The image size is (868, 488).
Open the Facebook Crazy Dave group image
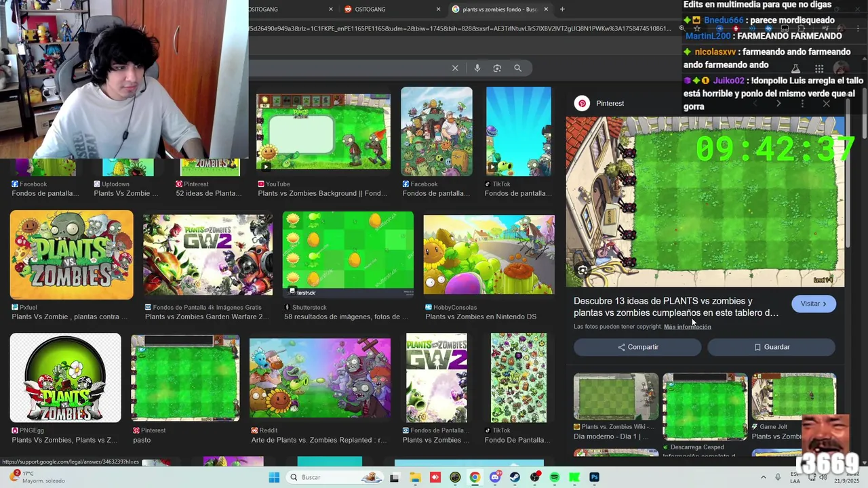tap(437, 131)
